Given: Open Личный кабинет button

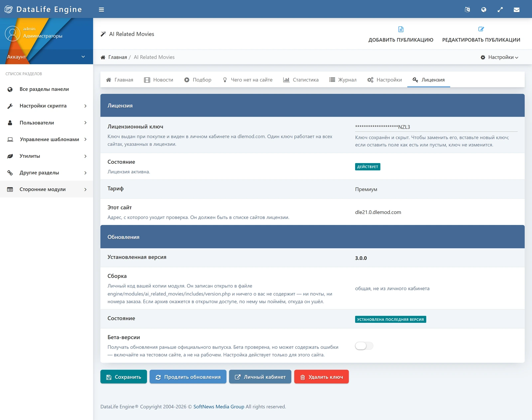Looking at the screenshot, I should (x=260, y=377).
